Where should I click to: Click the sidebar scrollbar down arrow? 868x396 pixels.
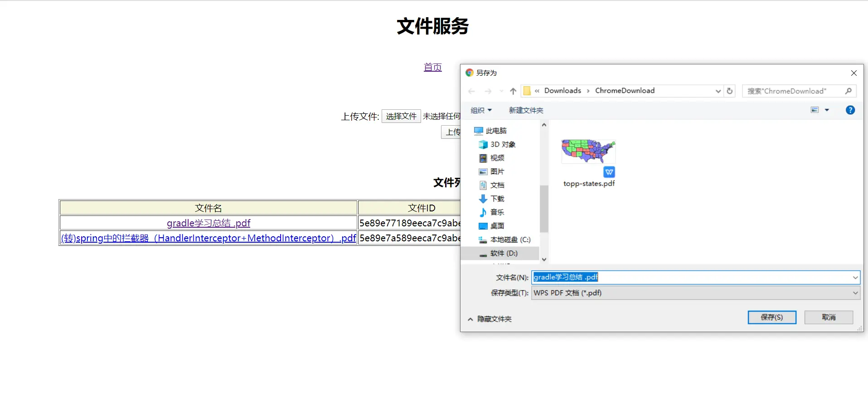click(x=544, y=259)
